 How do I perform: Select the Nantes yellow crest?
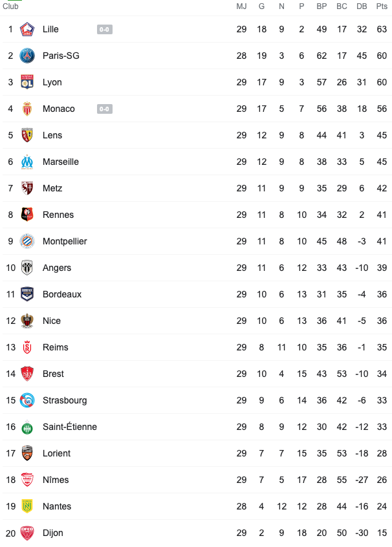(x=27, y=506)
